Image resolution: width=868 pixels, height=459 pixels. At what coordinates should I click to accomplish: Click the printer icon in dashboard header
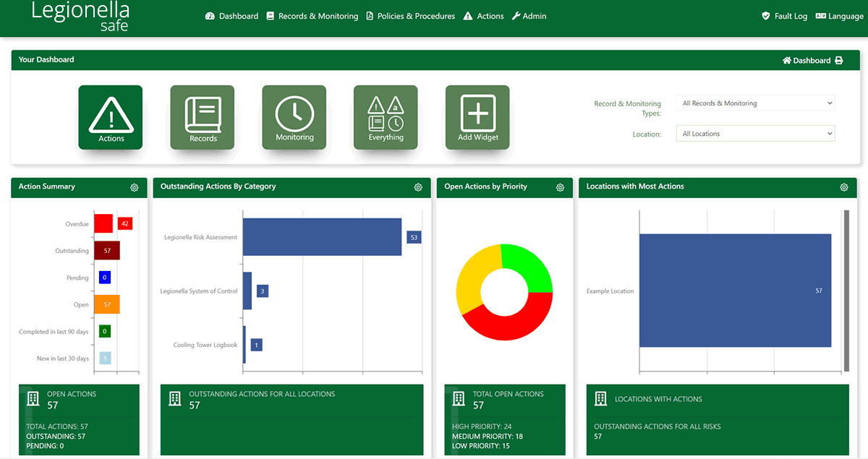[x=839, y=61]
